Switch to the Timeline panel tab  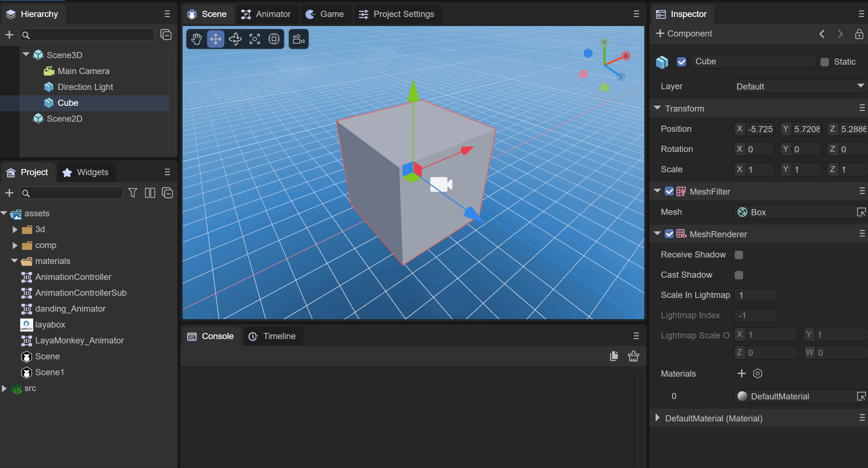[279, 336]
